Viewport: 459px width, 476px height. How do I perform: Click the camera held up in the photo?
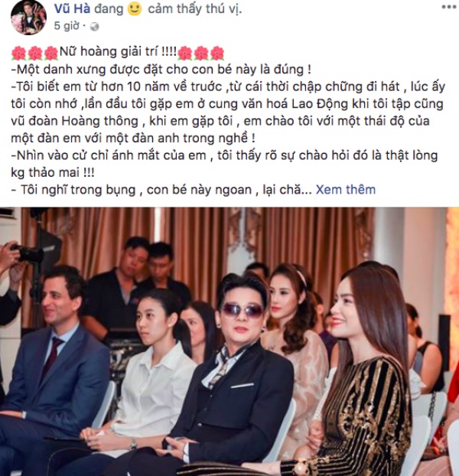(x=28, y=253)
